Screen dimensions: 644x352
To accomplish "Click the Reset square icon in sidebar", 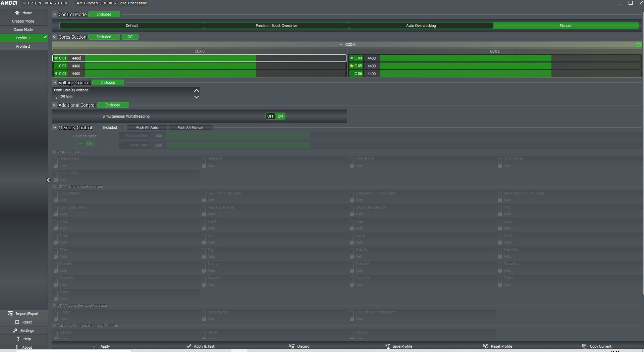I will tap(17, 322).
